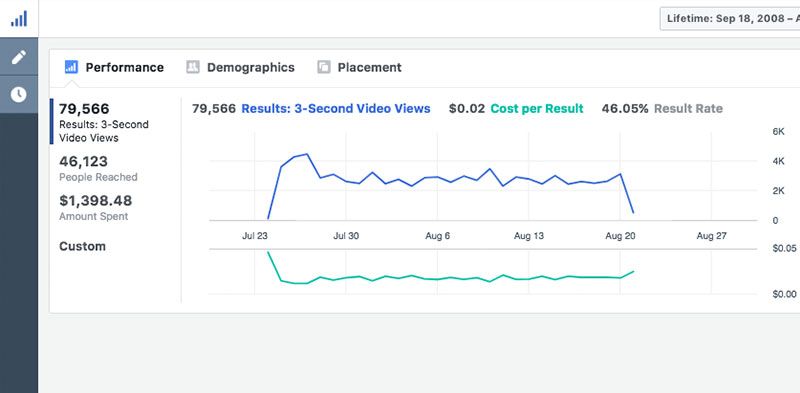Viewport: 800px width, 393px height.
Task: Click Results: 3-Second Video Views link
Action: (336, 109)
